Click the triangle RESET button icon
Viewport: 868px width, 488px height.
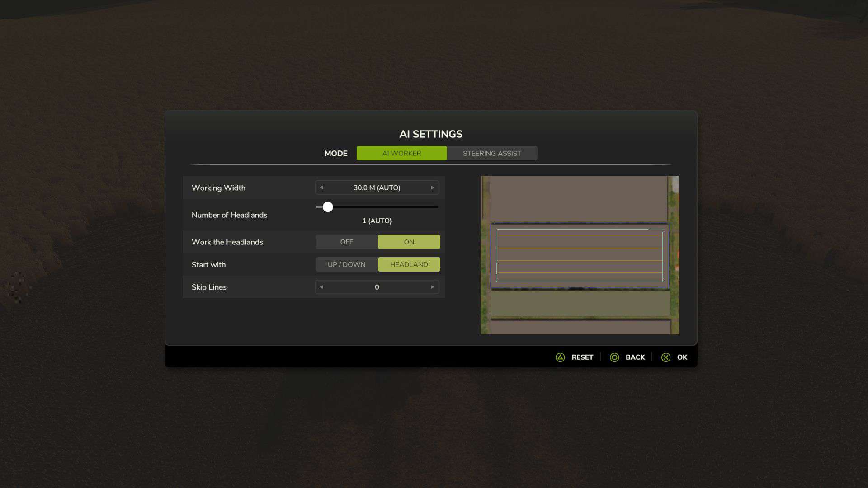point(560,357)
